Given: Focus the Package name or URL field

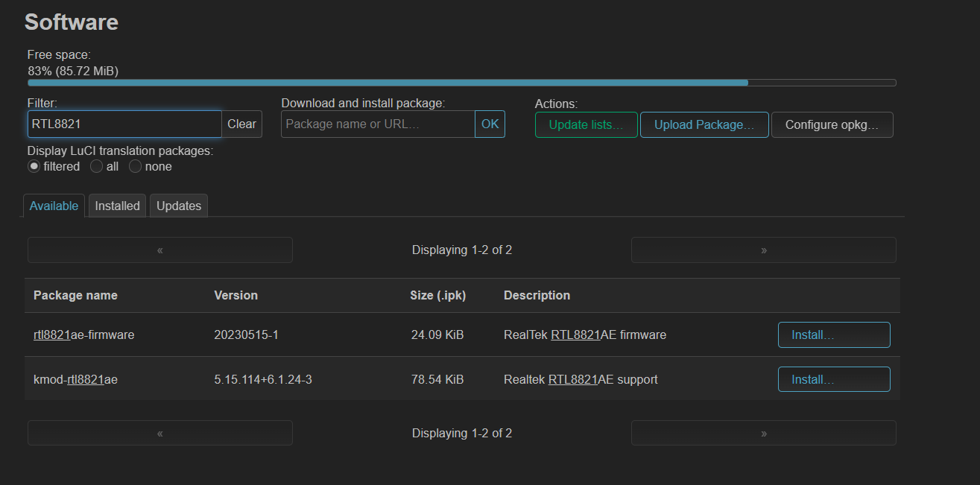Looking at the screenshot, I should (378, 124).
